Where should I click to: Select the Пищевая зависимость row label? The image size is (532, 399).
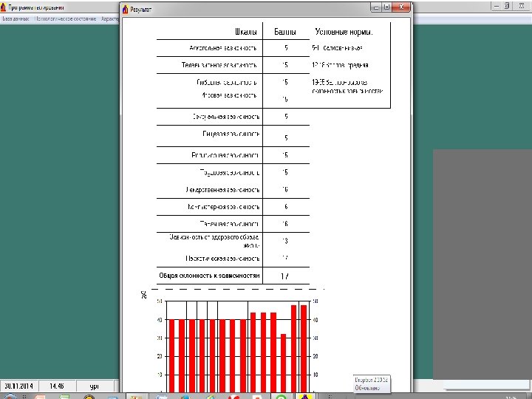[231, 134]
